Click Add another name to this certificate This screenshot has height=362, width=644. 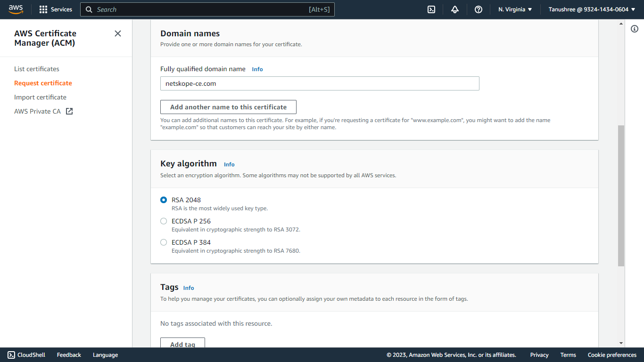228,107
